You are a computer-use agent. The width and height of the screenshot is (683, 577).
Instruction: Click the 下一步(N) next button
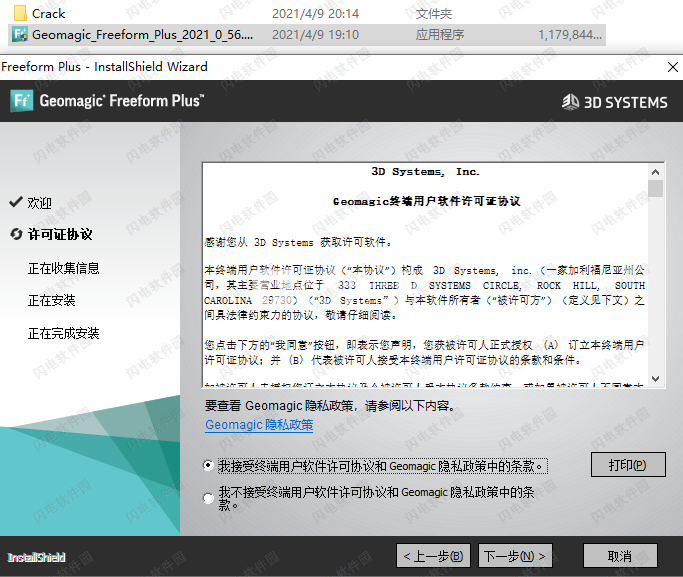tap(515, 556)
